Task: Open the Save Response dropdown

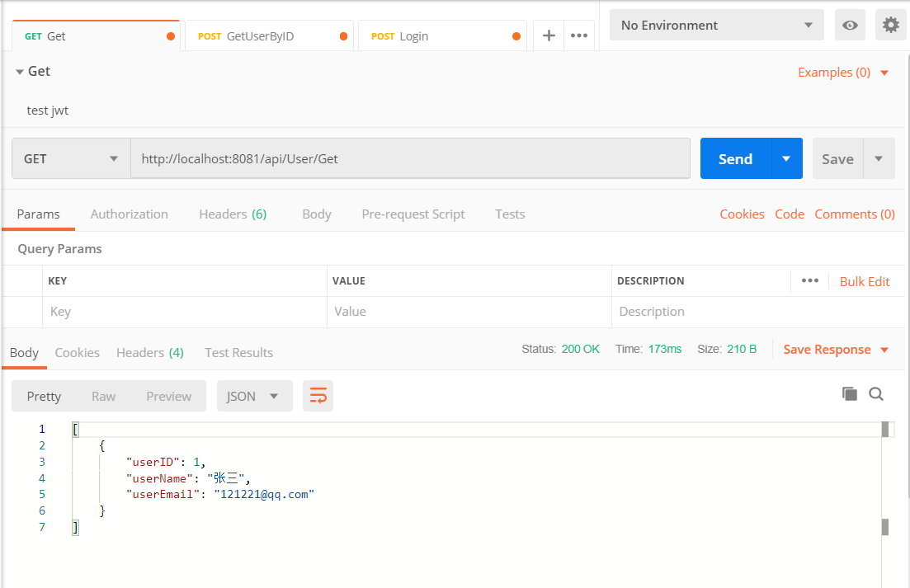Action: (x=836, y=349)
